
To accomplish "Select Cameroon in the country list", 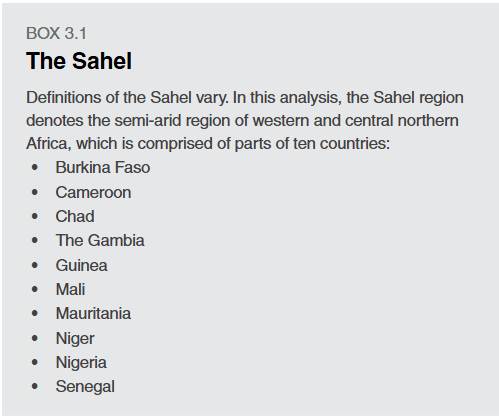I will (x=93, y=193).
